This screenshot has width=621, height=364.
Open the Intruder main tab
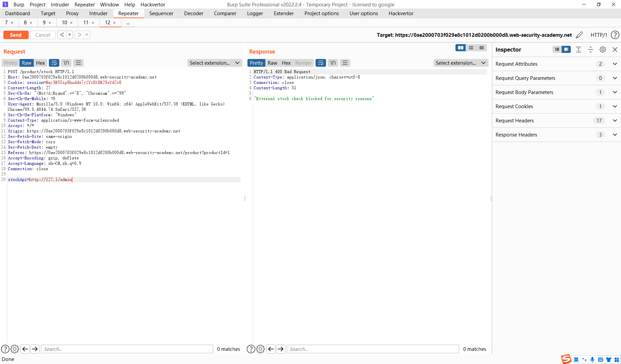point(98,13)
